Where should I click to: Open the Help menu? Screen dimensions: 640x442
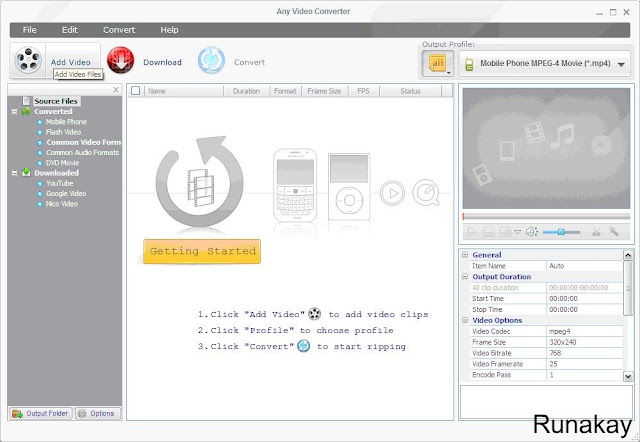[169, 30]
